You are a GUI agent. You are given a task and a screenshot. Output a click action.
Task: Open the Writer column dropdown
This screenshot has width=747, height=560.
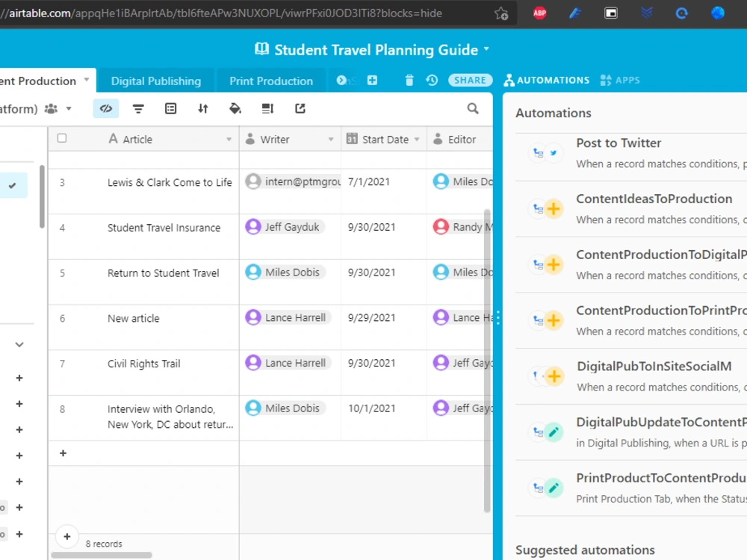[x=331, y=140]
